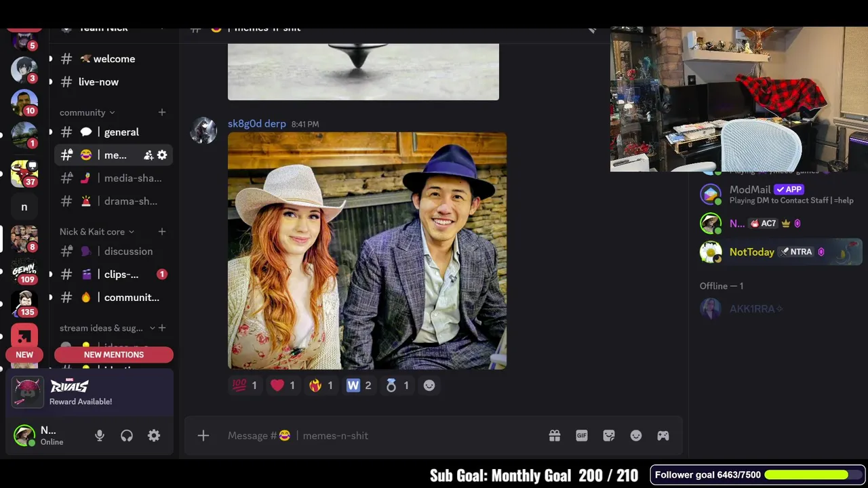Open server icon with 10 badge
The image size is (868, 488).
(x=24, y=102)
